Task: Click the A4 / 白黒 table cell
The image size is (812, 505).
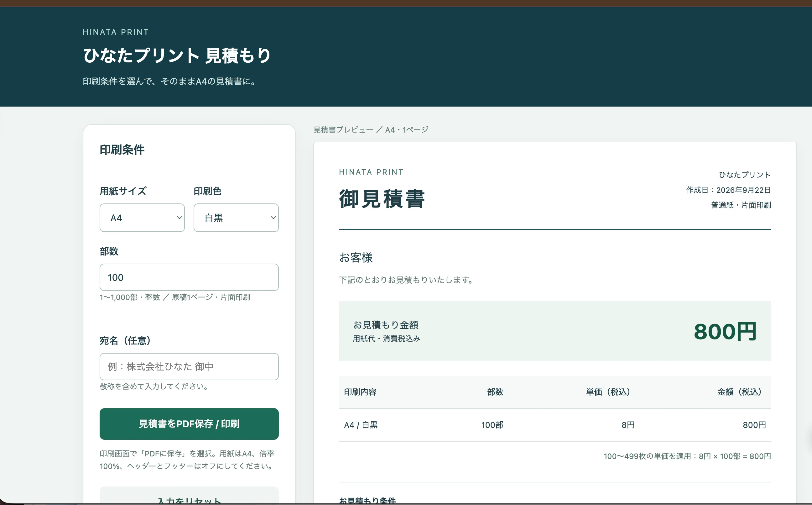Action: click(x=361, y=425)
